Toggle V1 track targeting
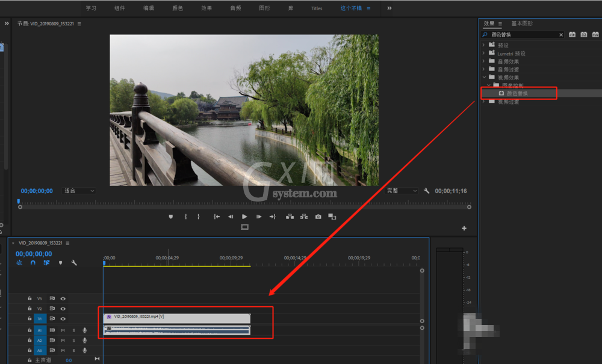This screenshot has width=602, height=364. pos(40,319)
